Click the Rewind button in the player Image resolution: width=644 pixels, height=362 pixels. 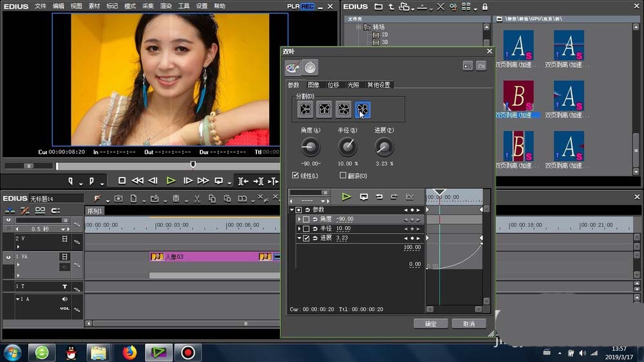point(137,180)
